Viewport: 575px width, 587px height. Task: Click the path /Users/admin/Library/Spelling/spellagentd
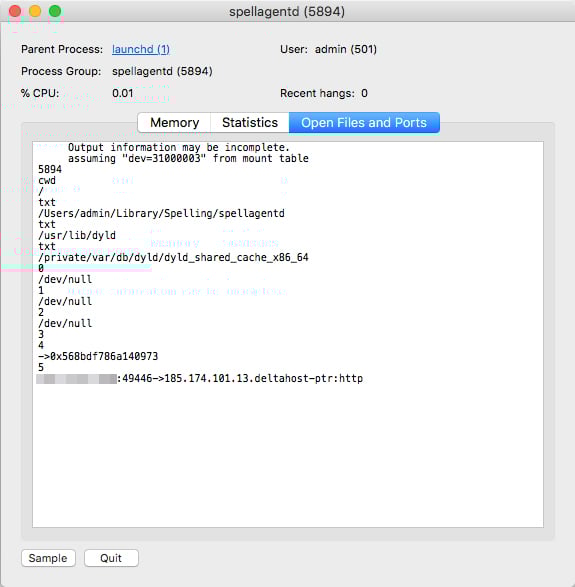[x=161, y=213]
